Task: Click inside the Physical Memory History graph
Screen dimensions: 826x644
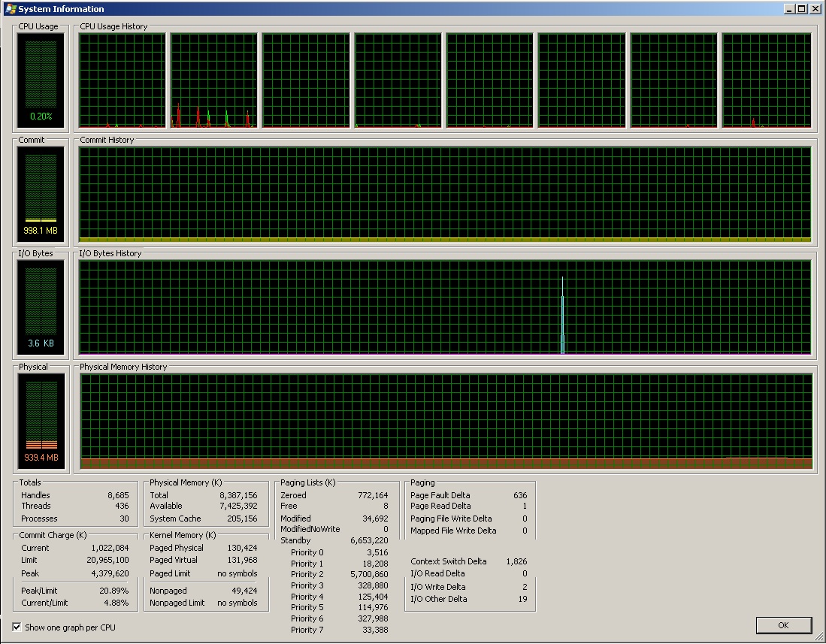Action: (x=445, y=421)
